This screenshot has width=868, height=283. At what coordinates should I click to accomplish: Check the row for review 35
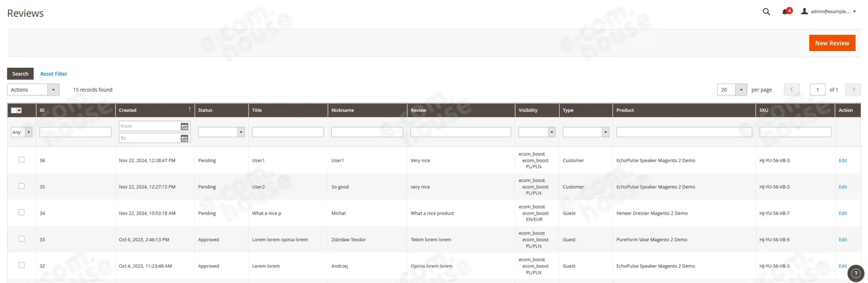[22, 186]
